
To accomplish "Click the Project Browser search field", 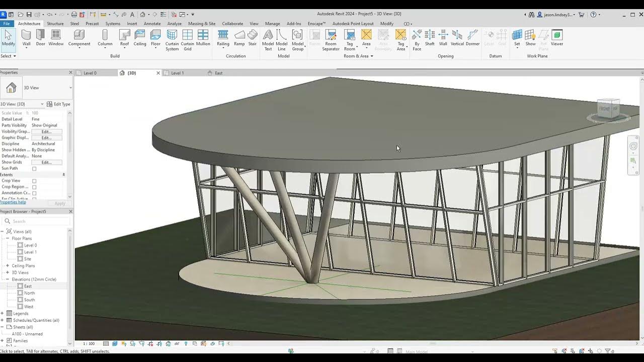I will (x=36, y=221).
